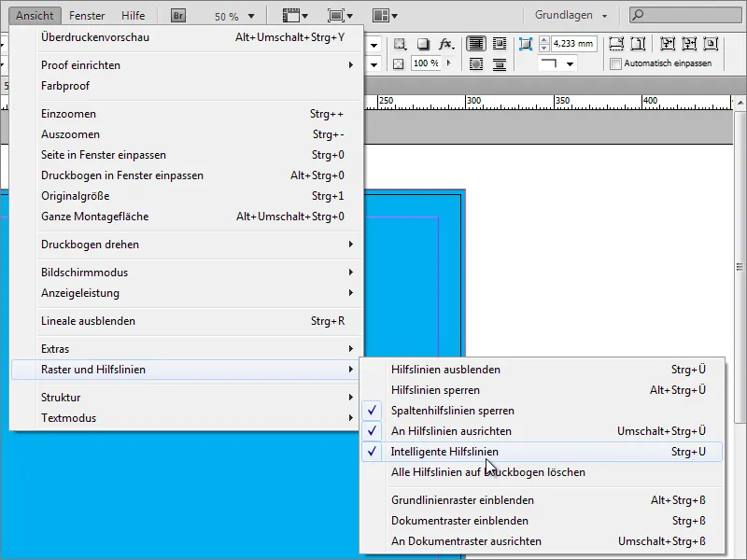Select wrap around object shape icon

point(476,63)
